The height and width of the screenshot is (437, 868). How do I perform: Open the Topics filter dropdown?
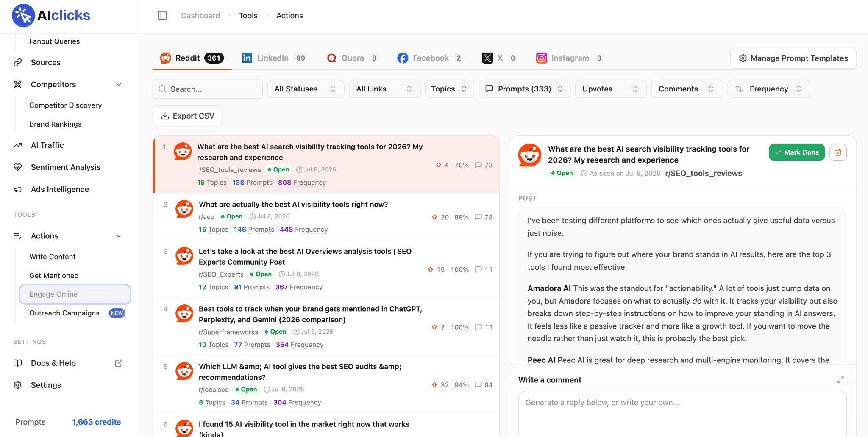pyautogui.click(x=449, y=89)
